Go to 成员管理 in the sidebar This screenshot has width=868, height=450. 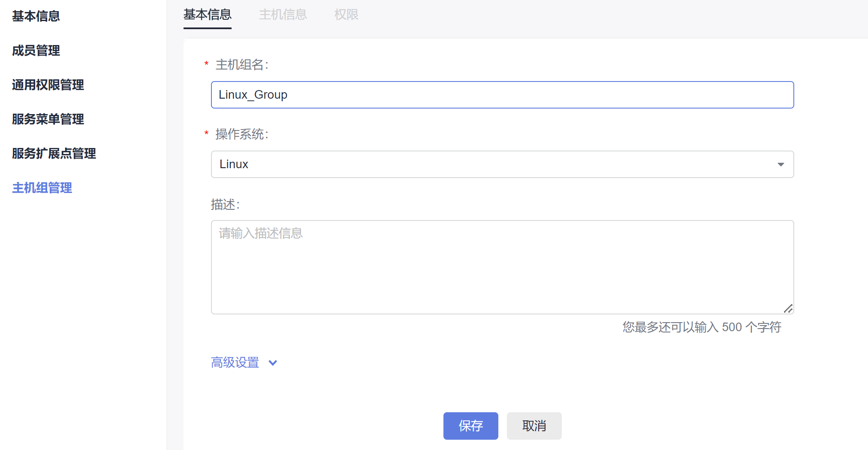(x=36, y=51)
